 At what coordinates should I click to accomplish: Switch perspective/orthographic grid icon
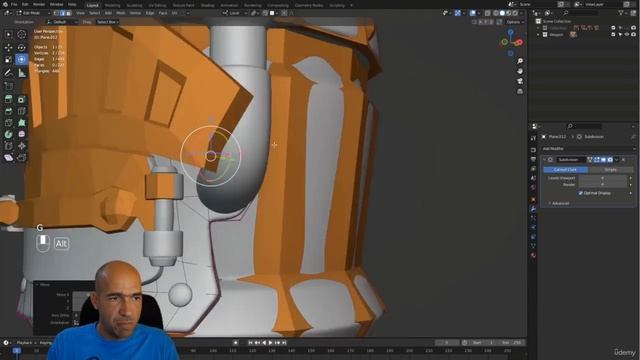[520, 91]
